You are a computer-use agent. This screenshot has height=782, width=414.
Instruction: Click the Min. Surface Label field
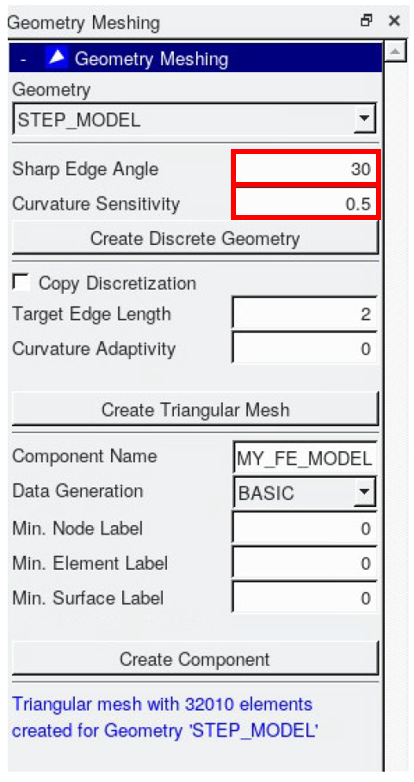[304, 598]
